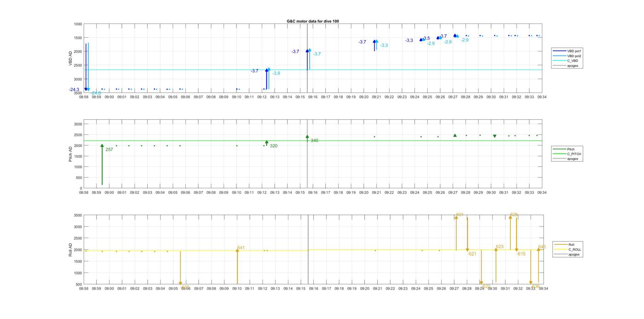Click the pitch up-triangle marker at 09:27
The height and width of the screenshot is (319, 644).
(455, 135)
